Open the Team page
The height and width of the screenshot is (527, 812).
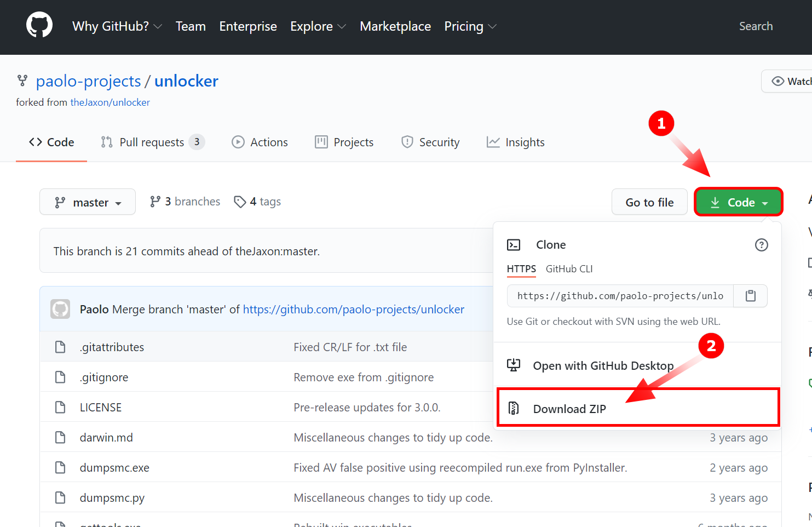pos(191,26)
